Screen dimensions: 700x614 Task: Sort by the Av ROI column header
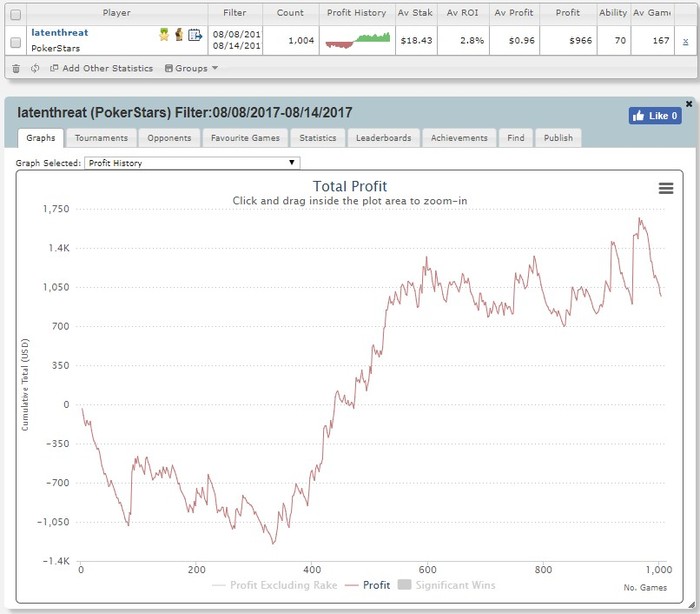point(462,13)
